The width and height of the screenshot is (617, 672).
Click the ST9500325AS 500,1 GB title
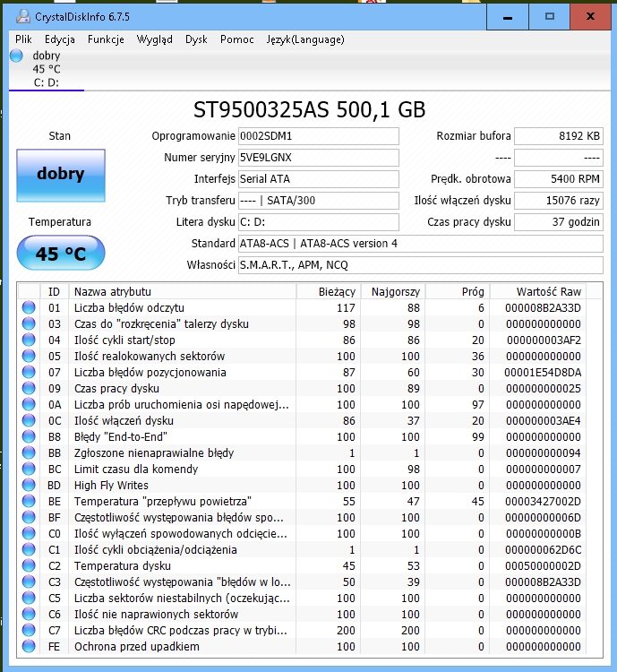pos(309,109)
